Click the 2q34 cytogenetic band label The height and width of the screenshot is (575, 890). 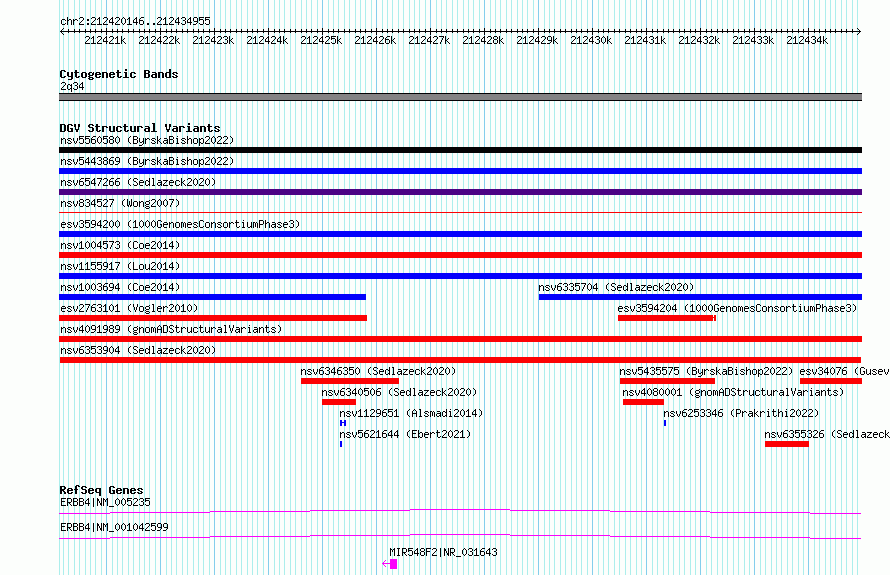[72, 86]
